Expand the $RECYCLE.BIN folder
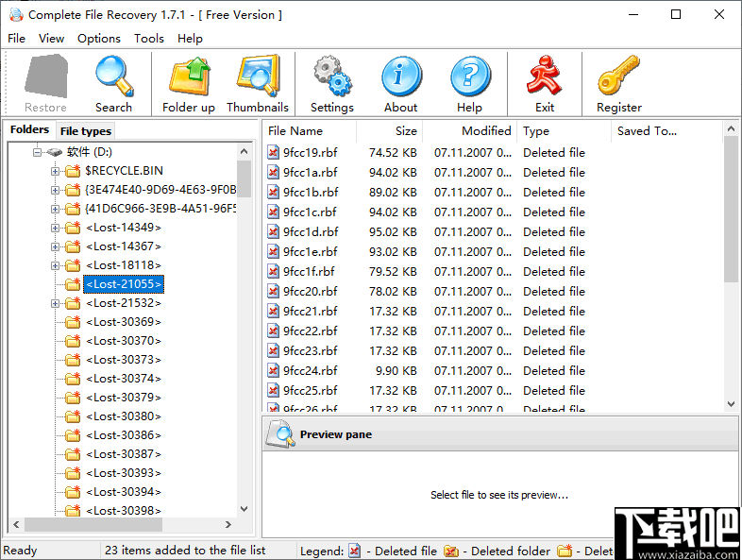 click(x=56, y=171)
